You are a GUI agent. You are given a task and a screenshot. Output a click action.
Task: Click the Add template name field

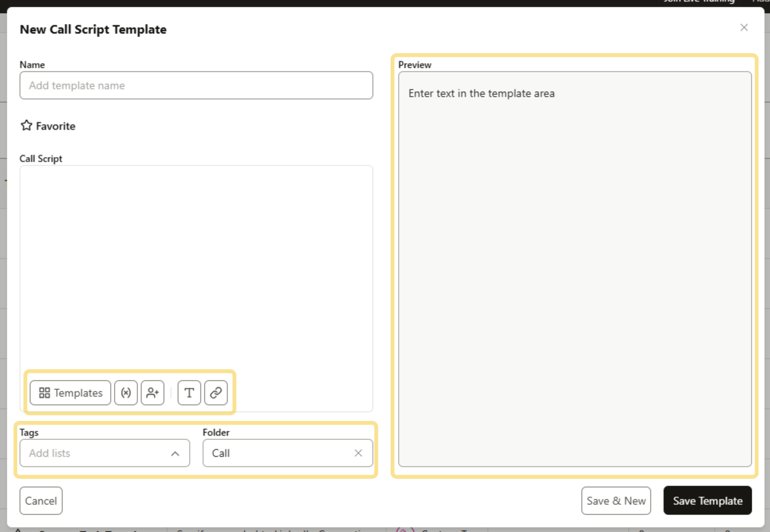(196, 85)
